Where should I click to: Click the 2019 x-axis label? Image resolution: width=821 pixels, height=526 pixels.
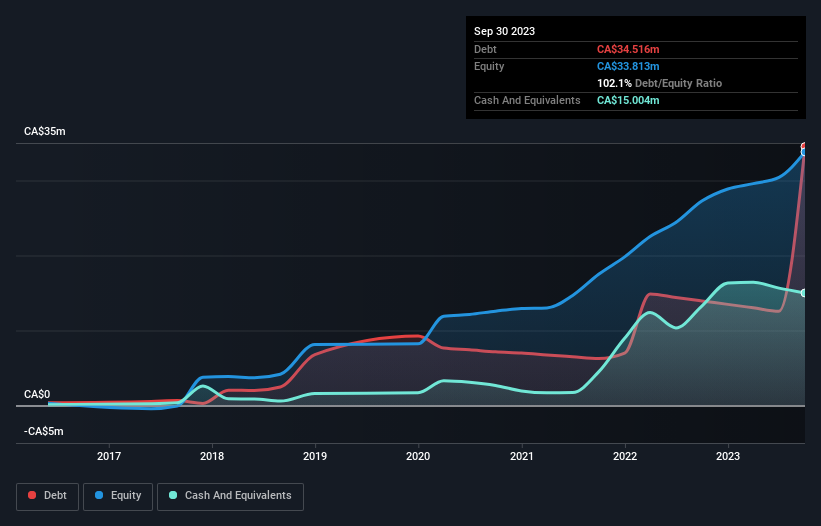(x=315, y=456)
